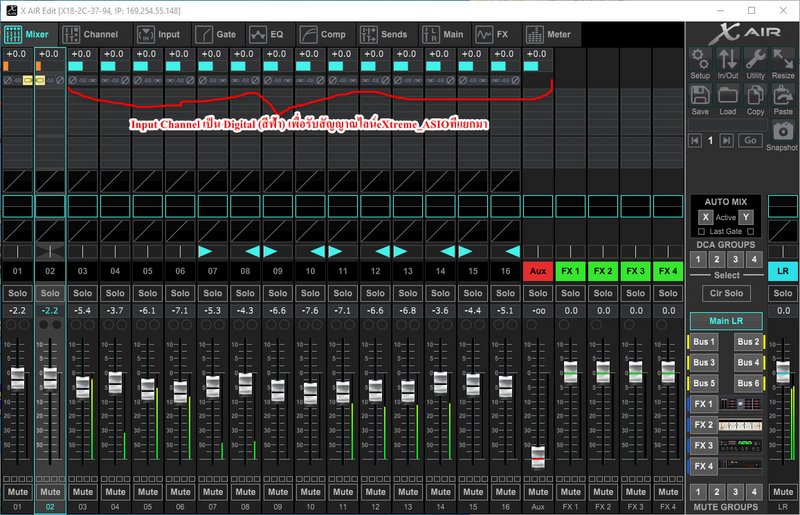Activate mute group 2
This screenshot has width=800, height=515.
click(716, 492)
